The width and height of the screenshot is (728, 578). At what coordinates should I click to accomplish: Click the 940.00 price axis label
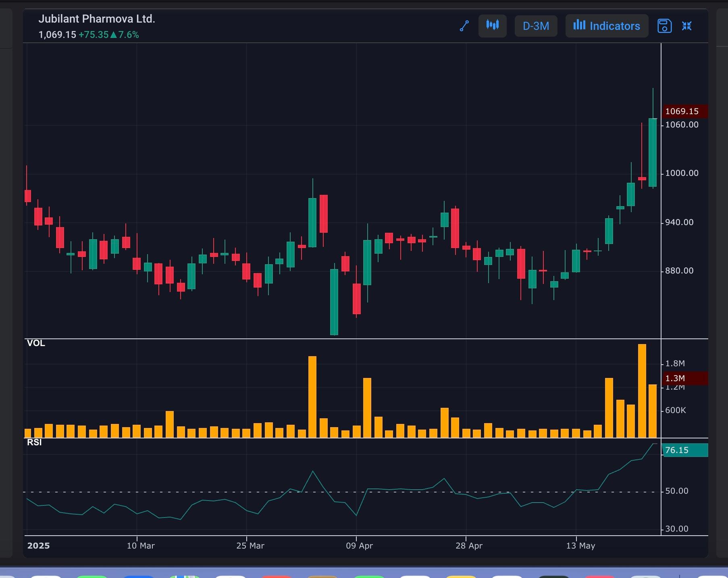coord(679,222)
